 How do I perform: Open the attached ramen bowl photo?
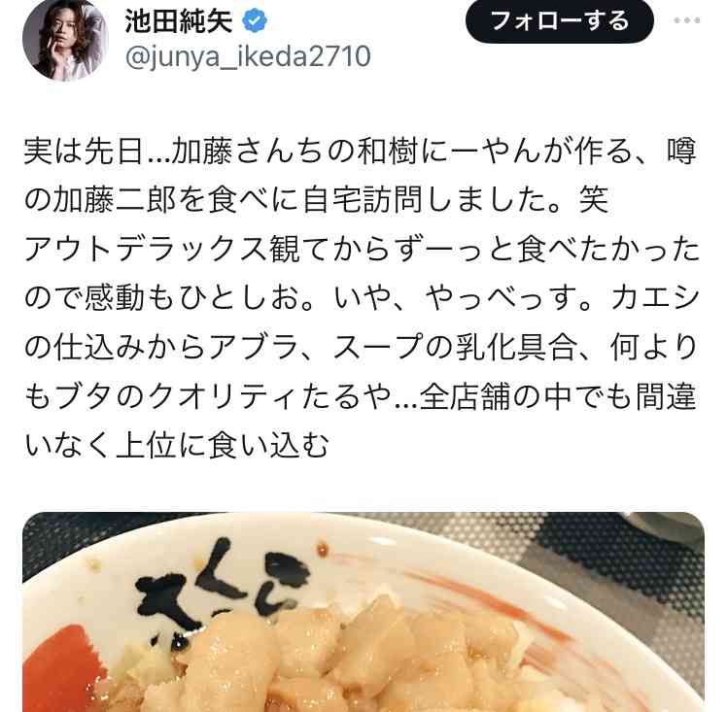364,612
